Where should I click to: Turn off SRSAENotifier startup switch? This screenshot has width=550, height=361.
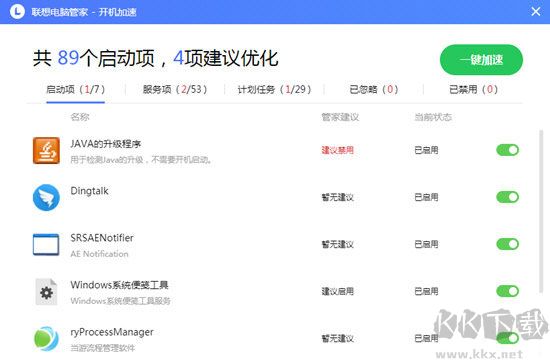(508, 244)
